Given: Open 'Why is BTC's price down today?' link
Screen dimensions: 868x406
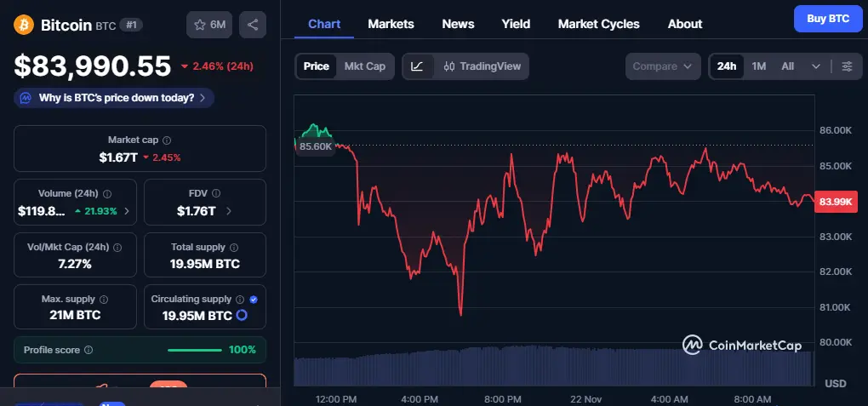Looking at the screenshot, I should [x=114, y=98].
